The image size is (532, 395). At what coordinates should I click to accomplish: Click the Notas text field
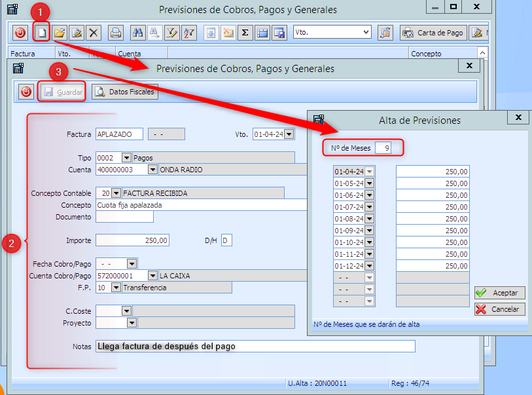pos(255,346)
